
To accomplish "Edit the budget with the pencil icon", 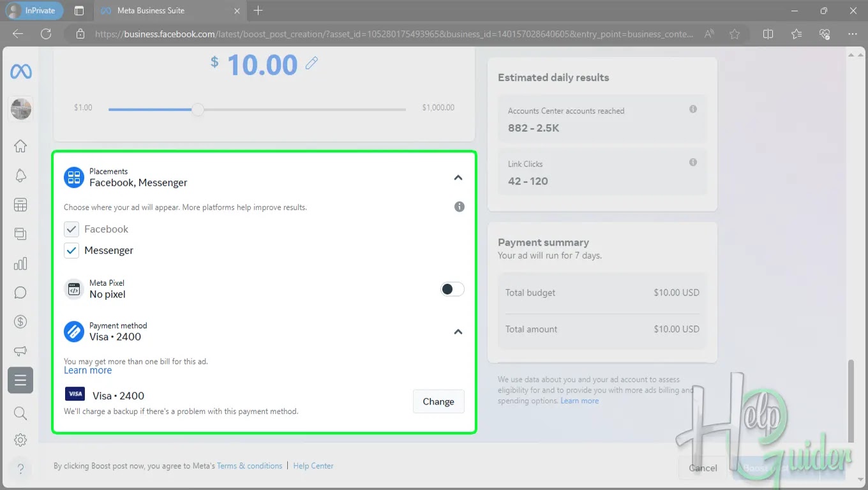I will pyautogui.click(x=311, y=63).
